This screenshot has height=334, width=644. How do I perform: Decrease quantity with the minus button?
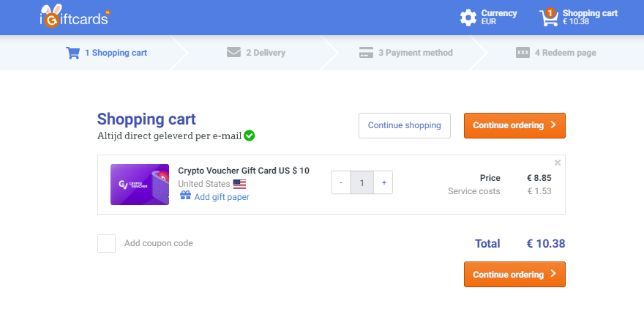pyautogui.click(x=341, y=182)
